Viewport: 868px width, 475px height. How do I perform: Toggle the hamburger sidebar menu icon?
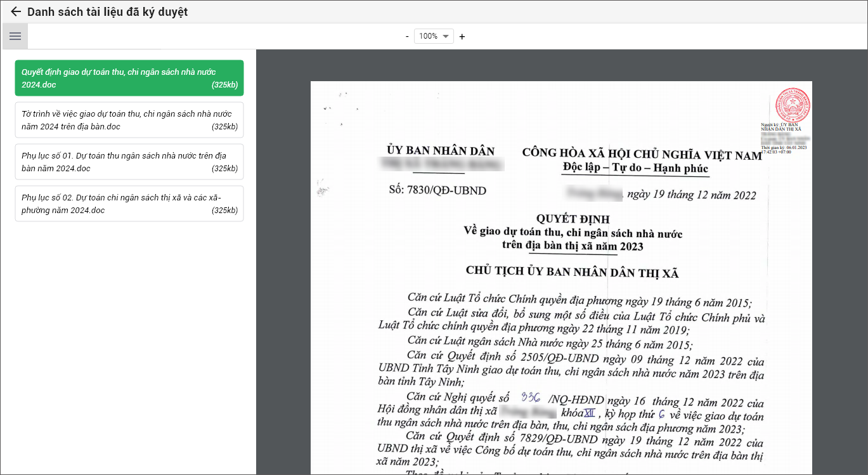[x=15, y=36]
